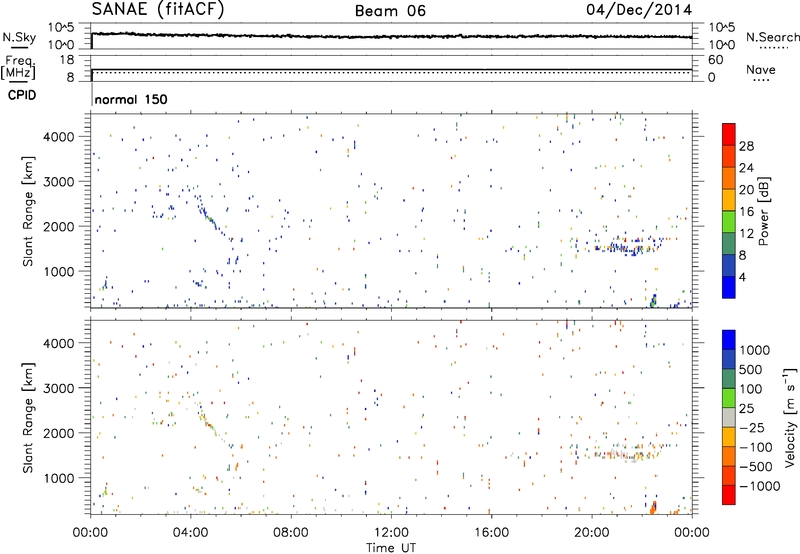Click the 1000 tick label on Velocity colorbar

[755, 350]
